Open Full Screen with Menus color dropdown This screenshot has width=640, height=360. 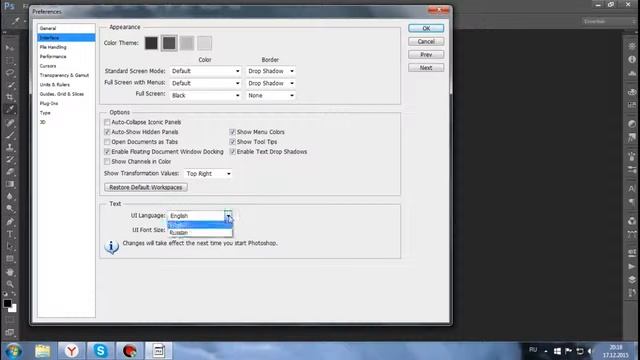(x=206, y=83)
